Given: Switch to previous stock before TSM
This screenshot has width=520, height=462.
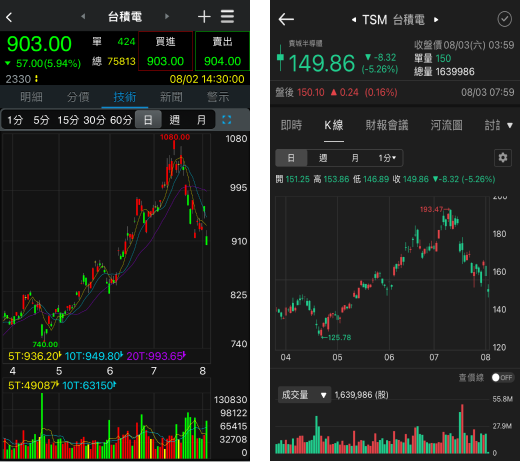Looking at the screenshot, I should (x=354, y=20).
